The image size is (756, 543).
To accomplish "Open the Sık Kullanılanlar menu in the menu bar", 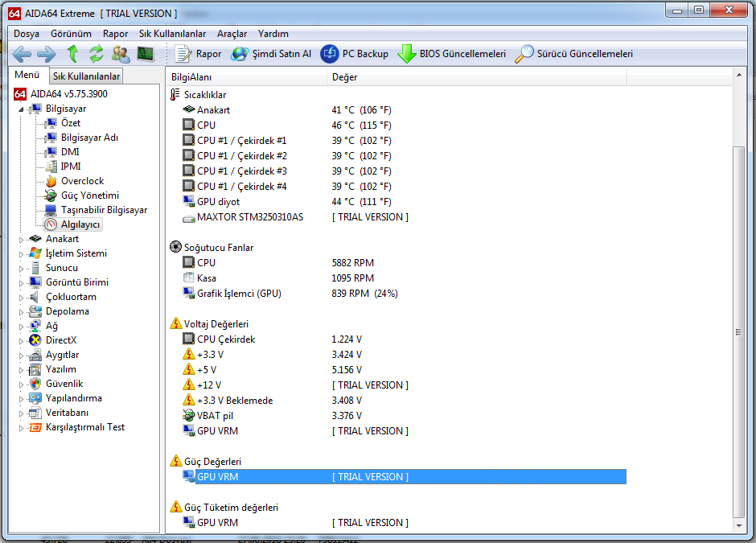I will point(172,34).
